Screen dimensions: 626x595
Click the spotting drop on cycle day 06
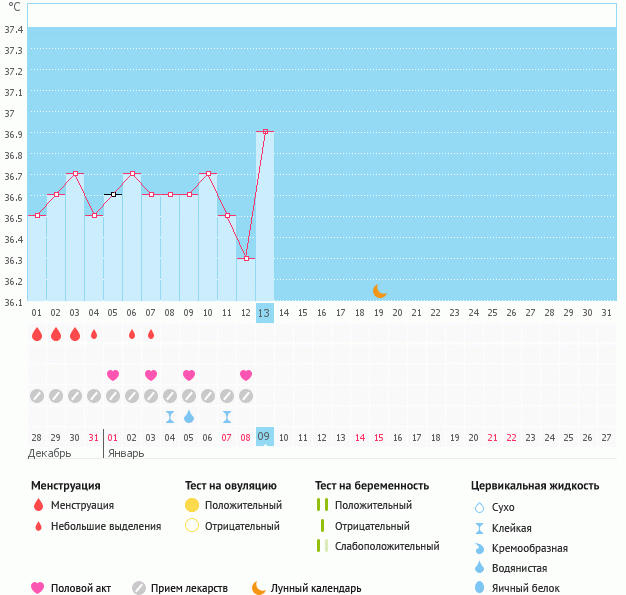pyautogui.click(x=132, y=334)
